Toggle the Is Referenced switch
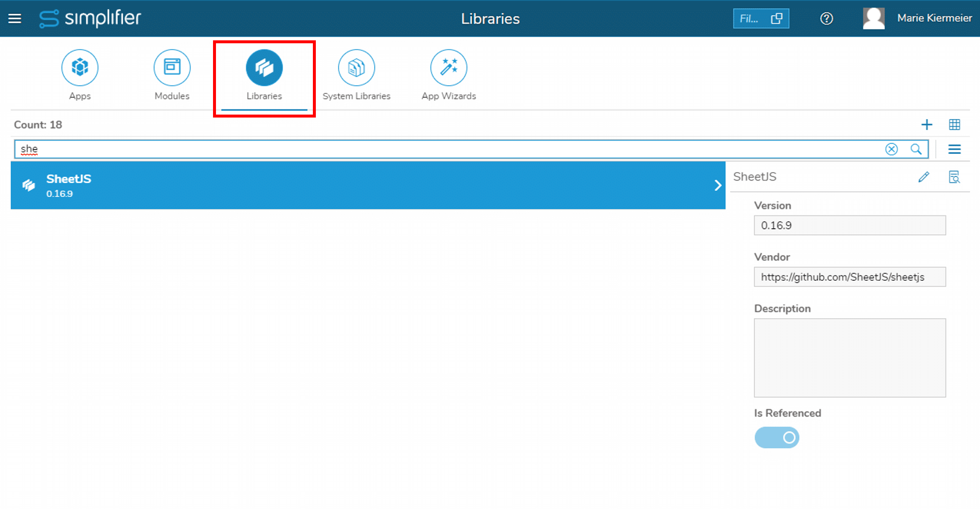Image resolution: width=980 pixels, height=509 pixels. click(x=777, y=438)
